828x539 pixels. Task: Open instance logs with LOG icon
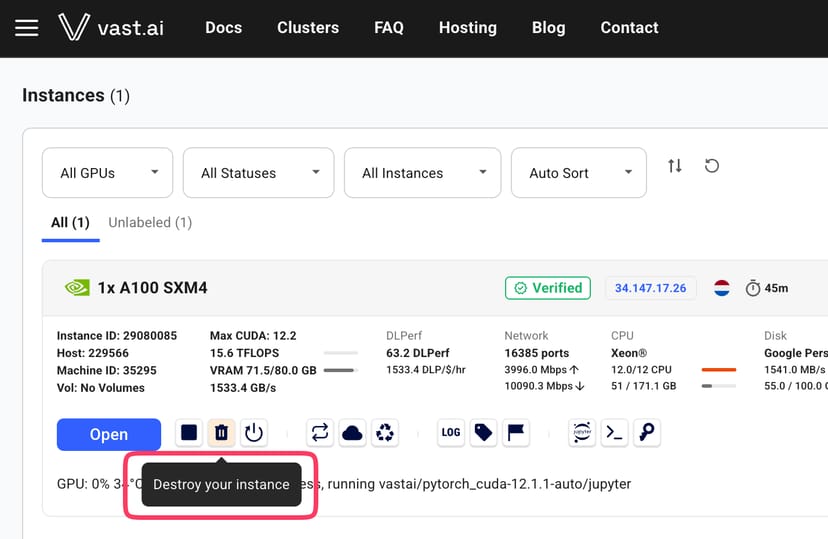(x=451, y=432)
